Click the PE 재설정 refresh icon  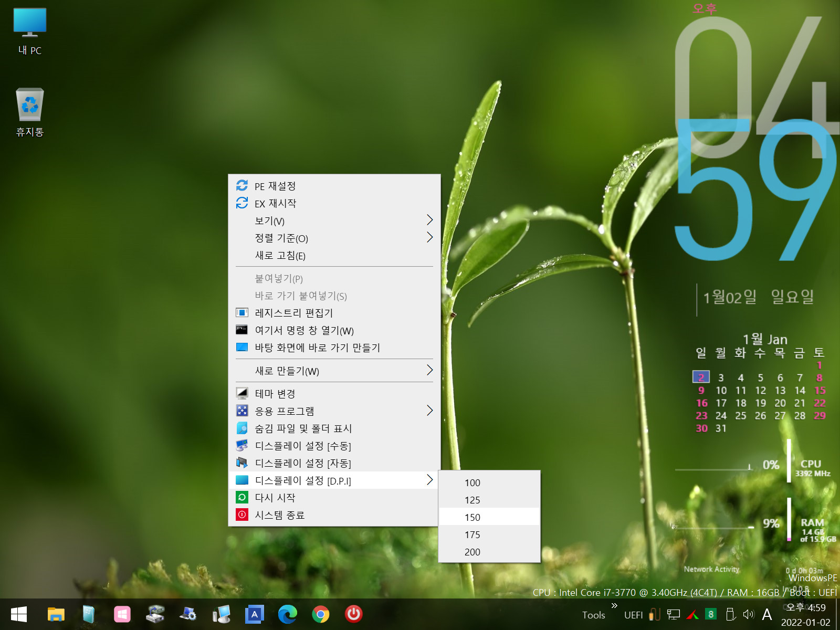coord(242,185)
